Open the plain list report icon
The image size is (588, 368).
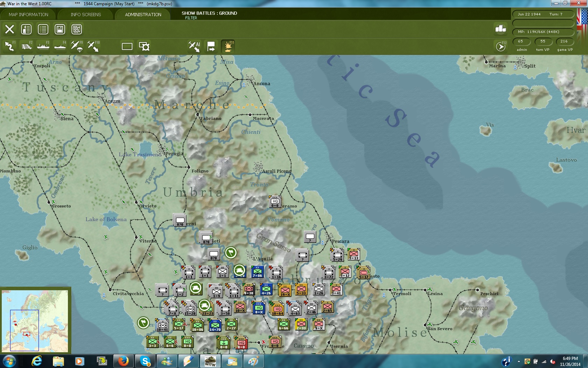click(43, 29)
